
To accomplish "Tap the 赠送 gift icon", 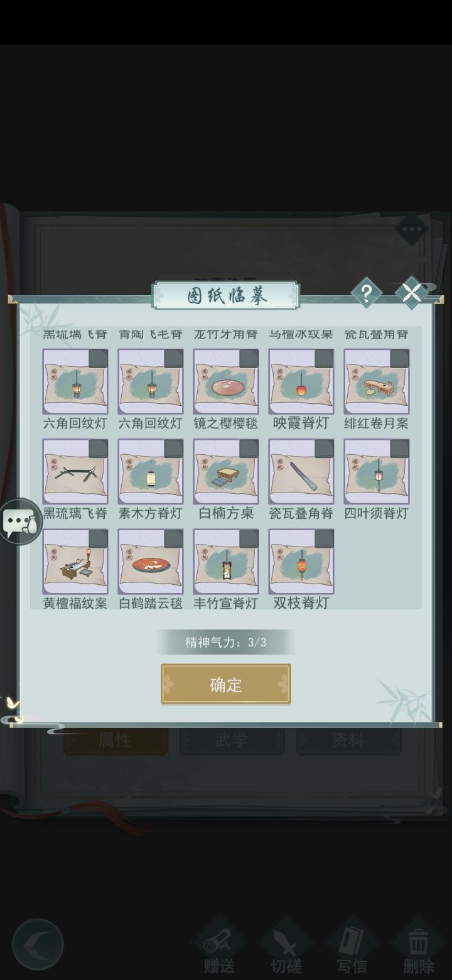I will tap(219, 946).
